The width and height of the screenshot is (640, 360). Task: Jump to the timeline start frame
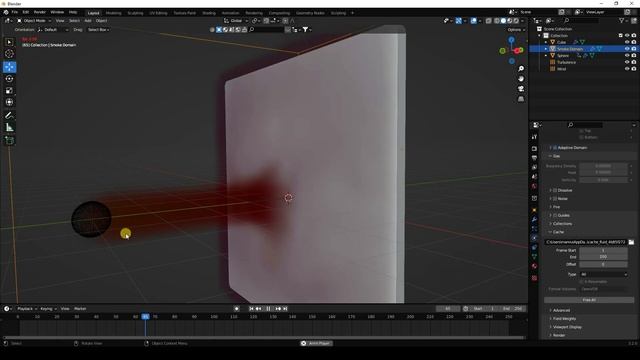pos(251,309)
